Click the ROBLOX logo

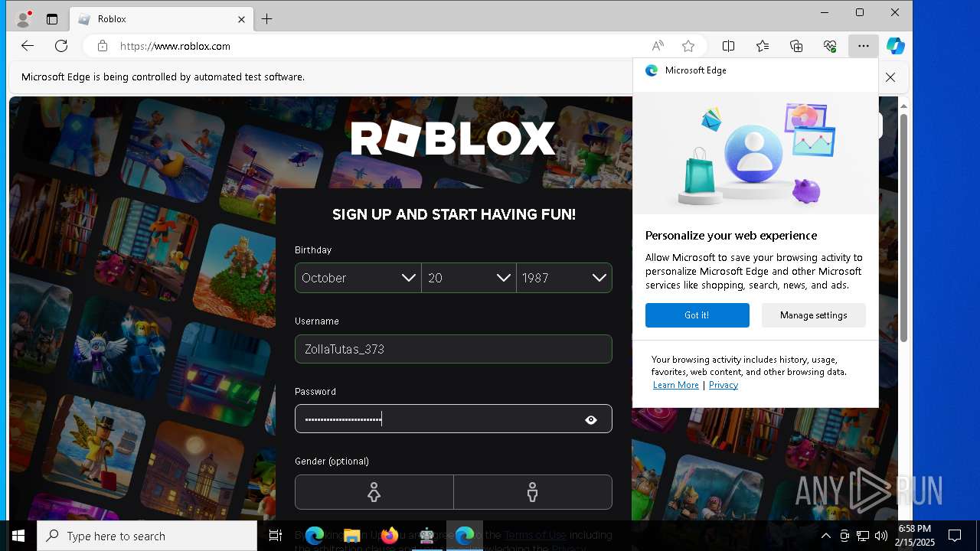(452, 139)
